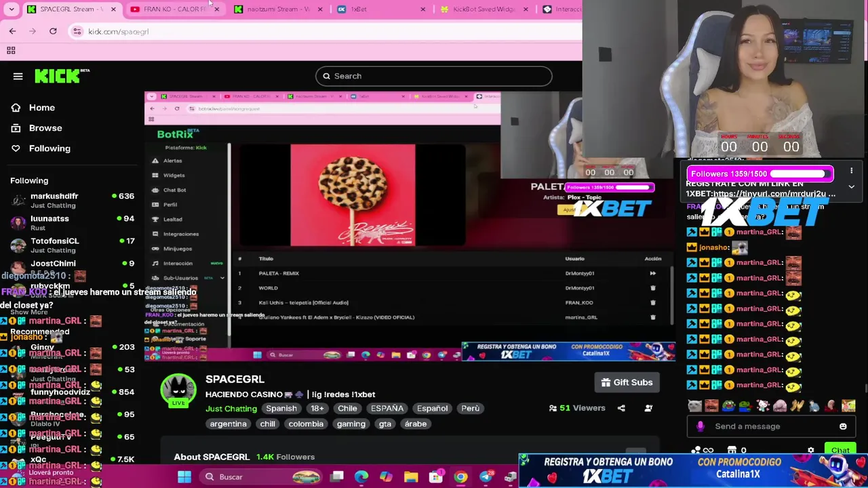Click the follow user icon next to share
Screen dimensions: 868x488
click(648, 408)
